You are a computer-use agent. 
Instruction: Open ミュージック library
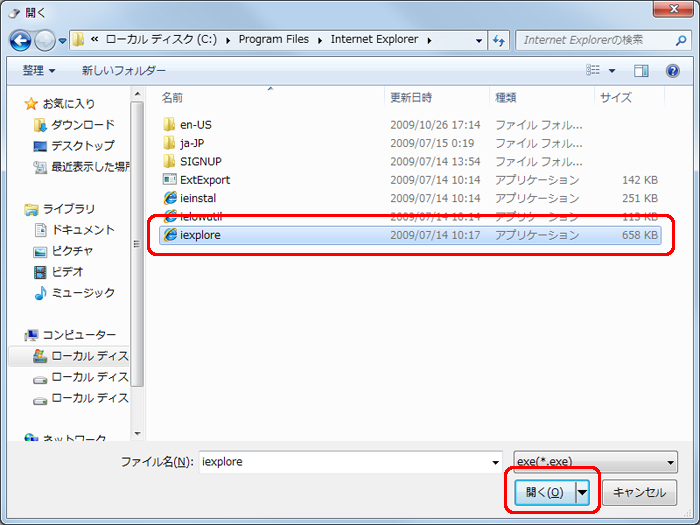(x=75, y=292)
